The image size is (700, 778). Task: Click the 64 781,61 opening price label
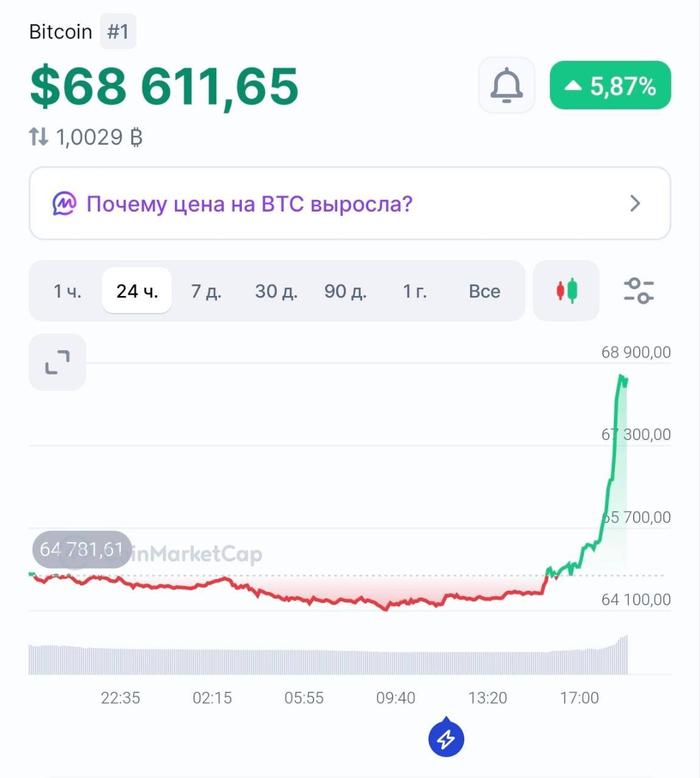coord(81,549)
